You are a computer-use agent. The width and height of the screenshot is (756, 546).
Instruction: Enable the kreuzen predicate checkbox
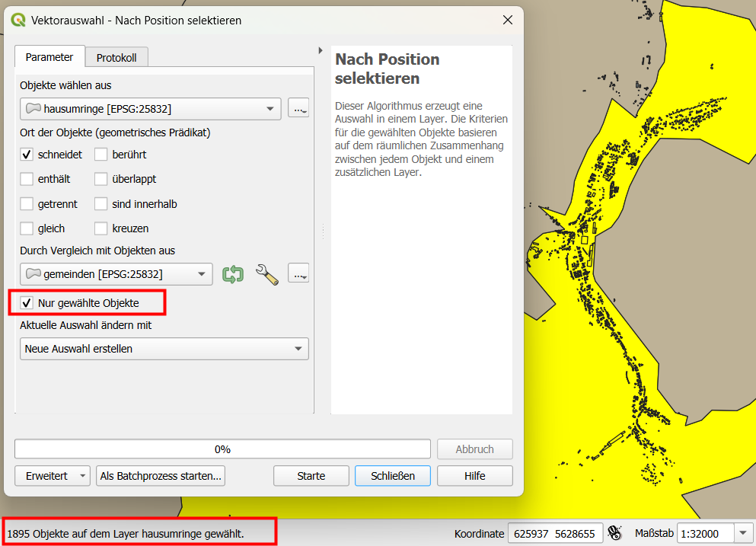click(100, 228)
